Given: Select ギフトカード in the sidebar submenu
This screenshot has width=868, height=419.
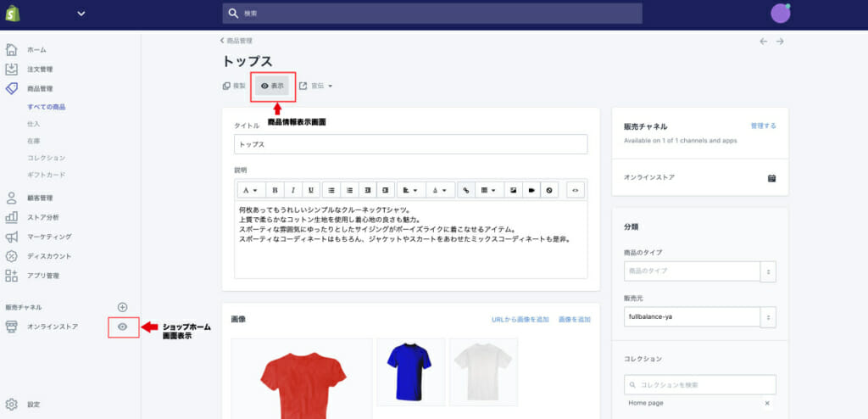Looking at the screenshot, I should (x=46, y=175).
